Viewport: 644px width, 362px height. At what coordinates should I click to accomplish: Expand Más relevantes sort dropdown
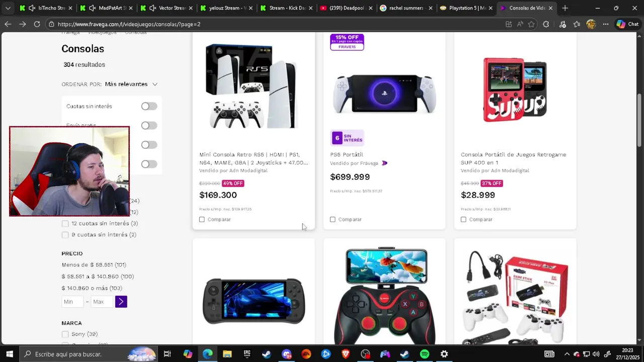pyautogui.click(x=131, y=84)
